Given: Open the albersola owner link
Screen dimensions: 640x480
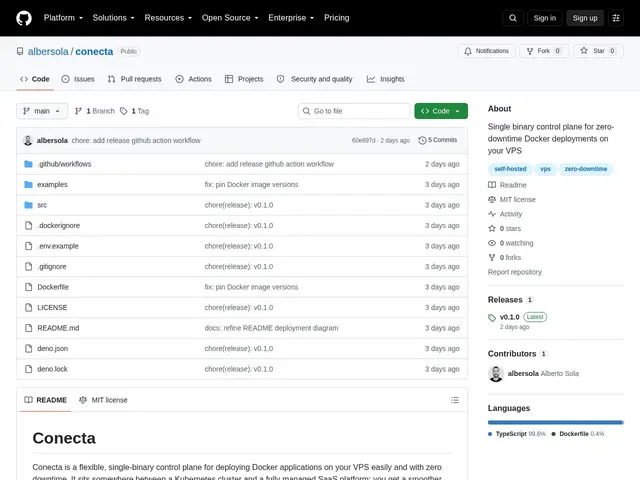Looking at the screenshot, I should [x=48, y=51].
